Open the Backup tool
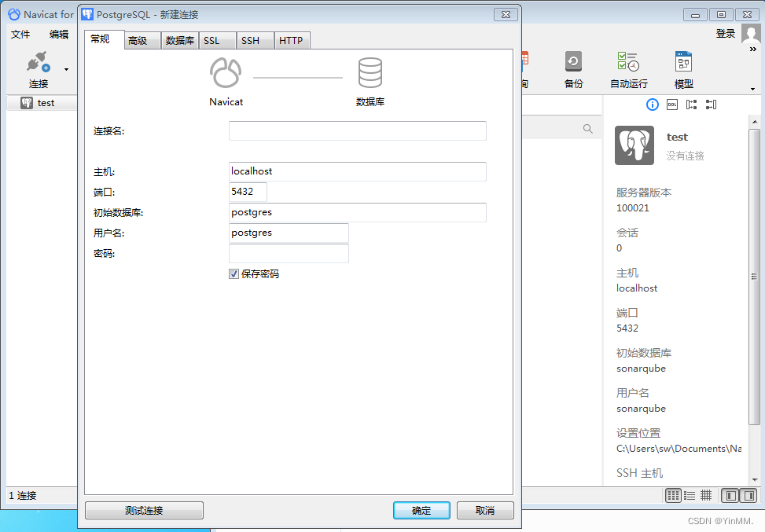 click(x=573, y=70)
